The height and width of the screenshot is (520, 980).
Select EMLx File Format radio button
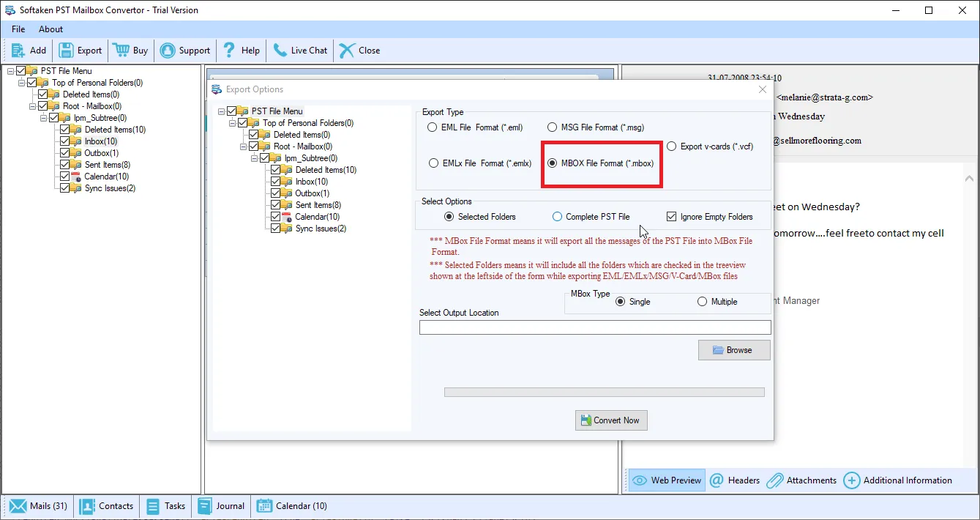coord(433,163)
